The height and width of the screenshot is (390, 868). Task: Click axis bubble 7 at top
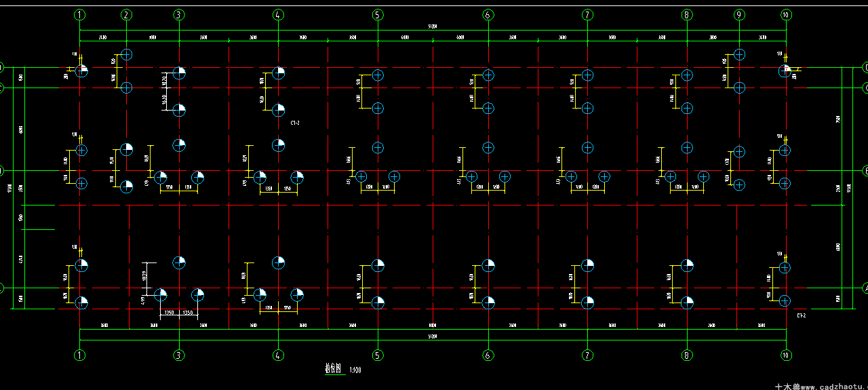pyautogui.click(x=587, y=14)
